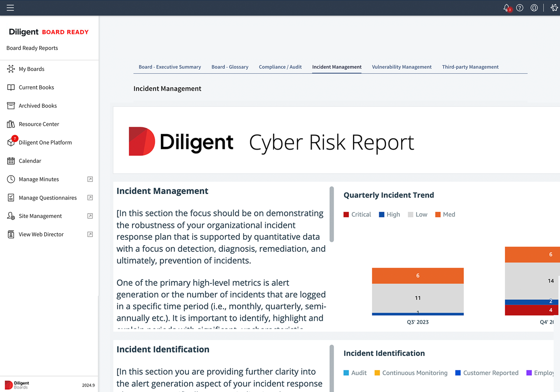Click the Board Ready Reports heading
The width and height of the screenshot is (560, 392).
click(x=32, y=48)
